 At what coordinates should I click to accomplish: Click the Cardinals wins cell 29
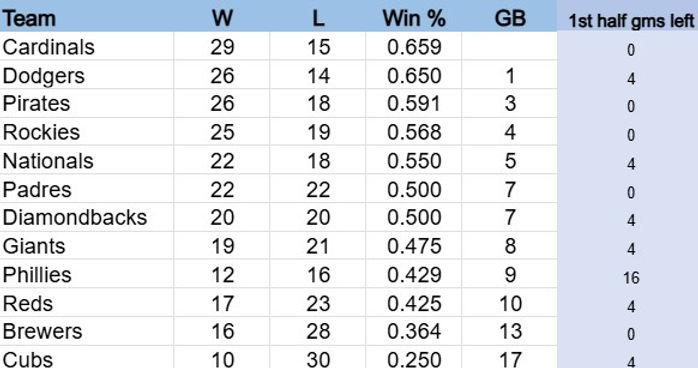(x=222, y=47)
